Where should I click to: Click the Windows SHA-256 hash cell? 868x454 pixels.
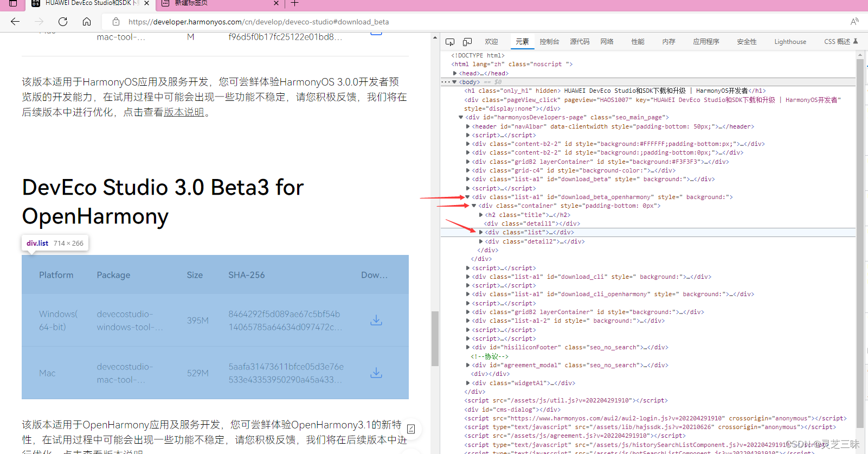285,321
